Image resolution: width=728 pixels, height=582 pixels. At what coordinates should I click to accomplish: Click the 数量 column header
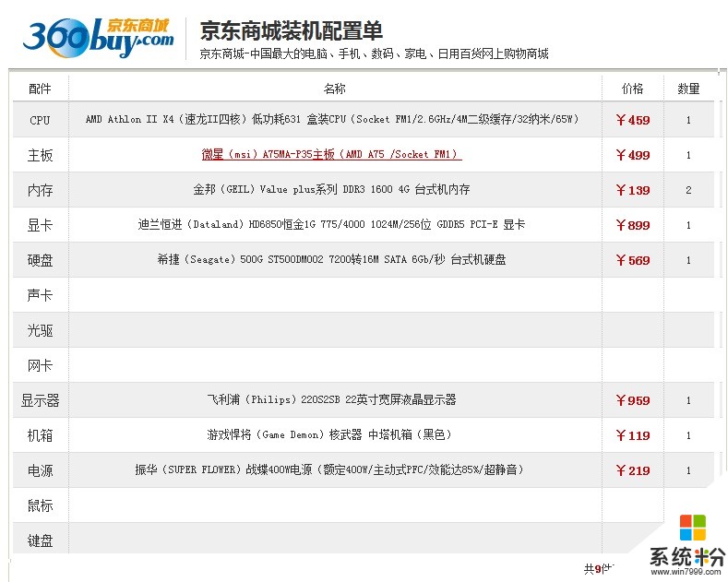688,89
